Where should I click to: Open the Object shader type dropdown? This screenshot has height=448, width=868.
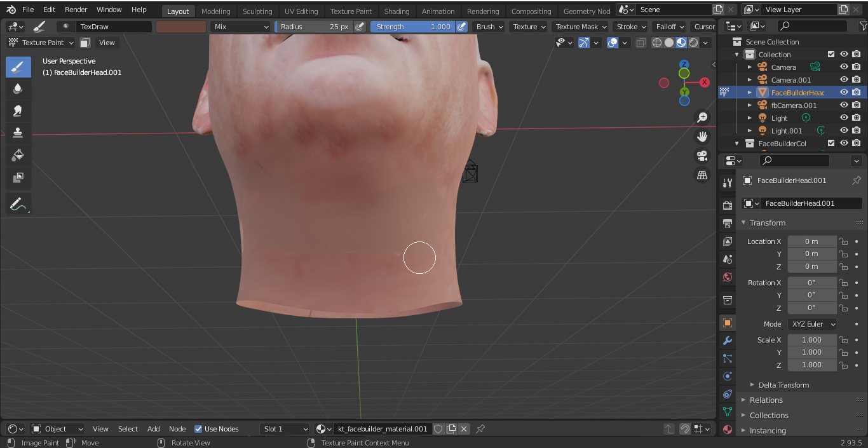click(57, 429)
